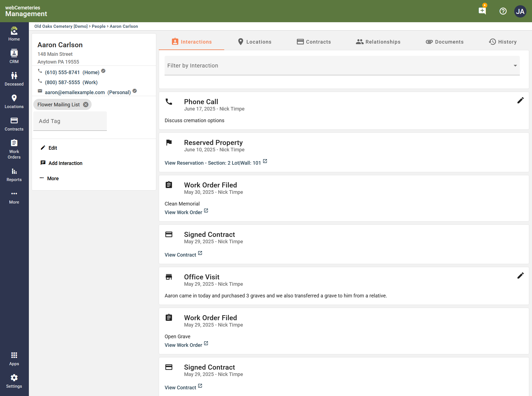Open the Reports section
The height and width of the screenshot is (396, 532).
pyautogui.click(x=14, y=174)
